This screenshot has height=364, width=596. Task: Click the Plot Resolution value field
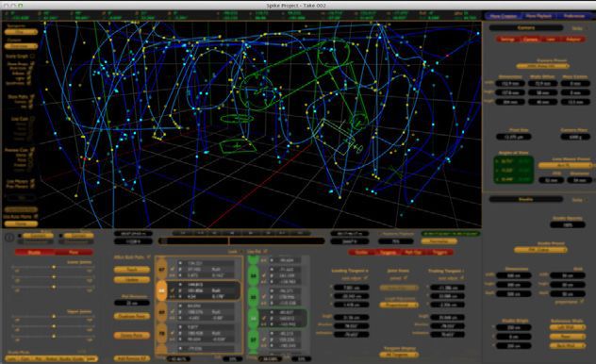click(x=132, y=304)
